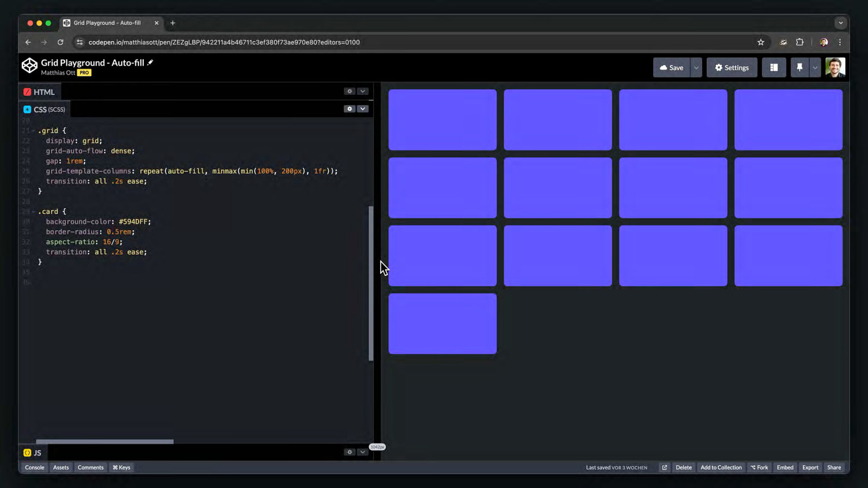
Task: Go forward in browser history
Action: point(44,42)
